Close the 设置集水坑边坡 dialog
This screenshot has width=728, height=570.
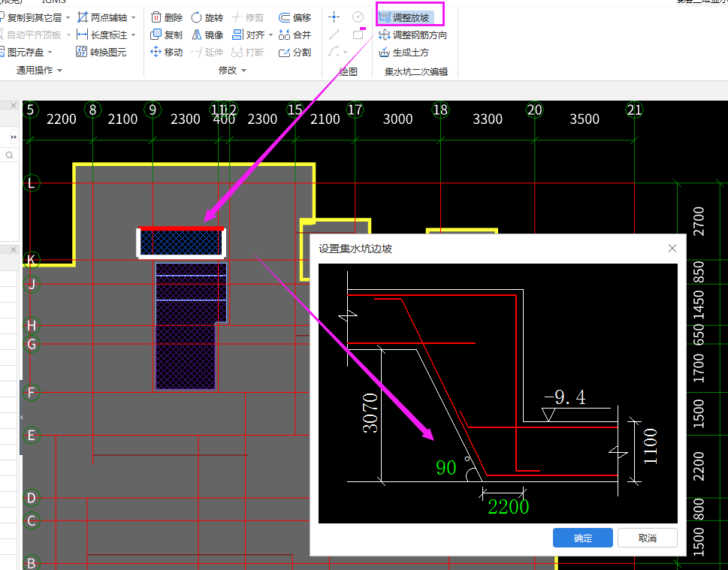(672, 249)
